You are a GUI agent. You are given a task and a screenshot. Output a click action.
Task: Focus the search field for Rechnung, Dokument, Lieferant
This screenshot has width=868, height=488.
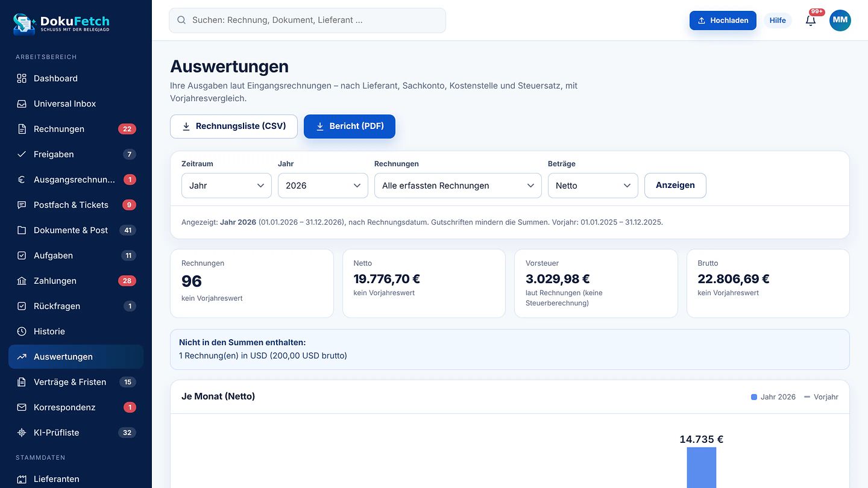(307, 20)
